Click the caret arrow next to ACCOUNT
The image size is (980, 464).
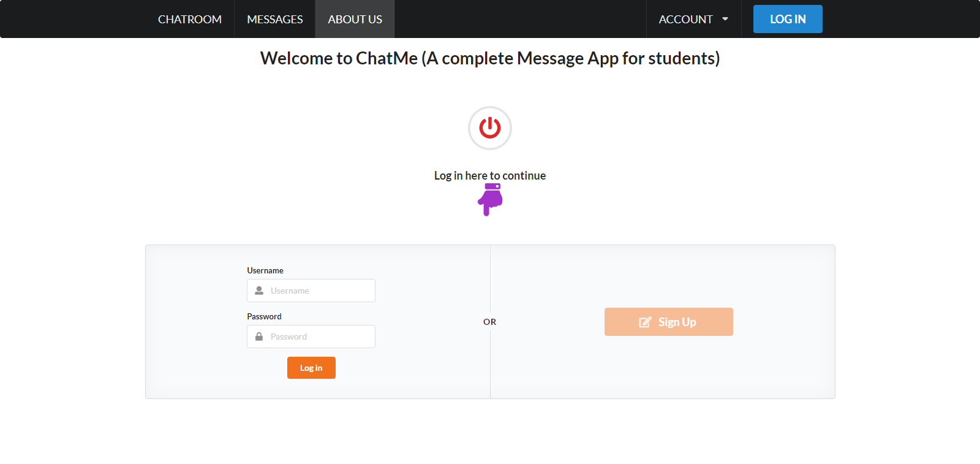click(x=725, y=19)
